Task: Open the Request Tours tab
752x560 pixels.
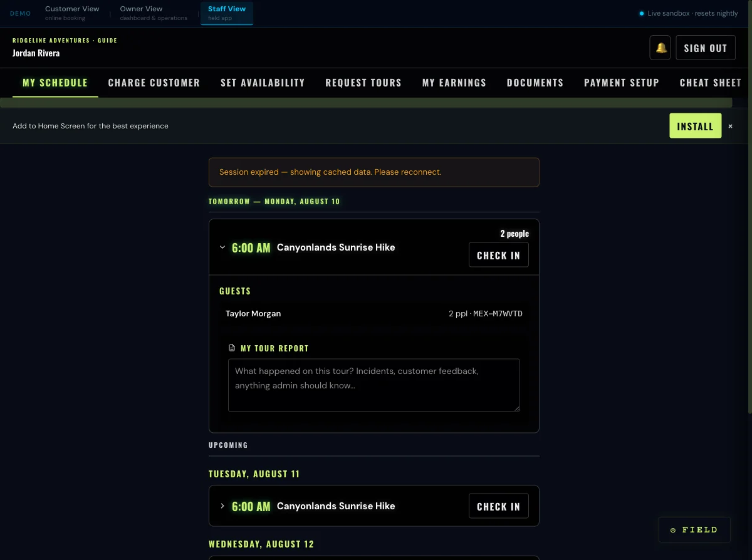Action: click(x=363, y=83)
